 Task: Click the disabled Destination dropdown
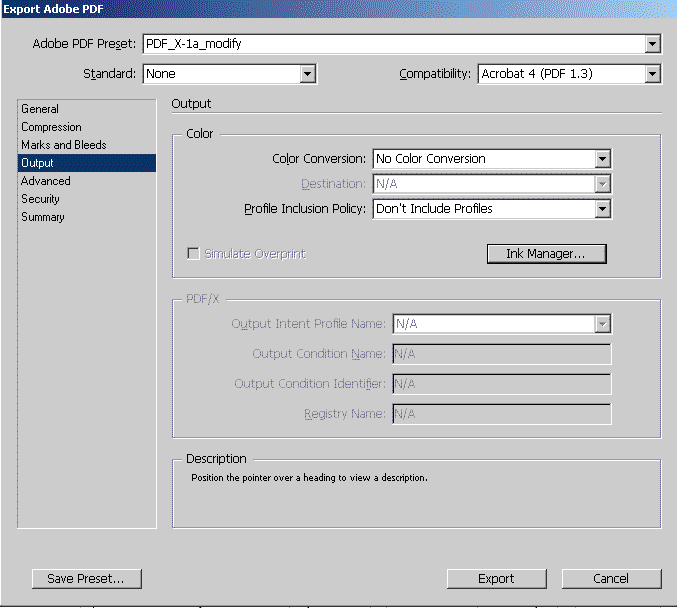pos(492,184)
